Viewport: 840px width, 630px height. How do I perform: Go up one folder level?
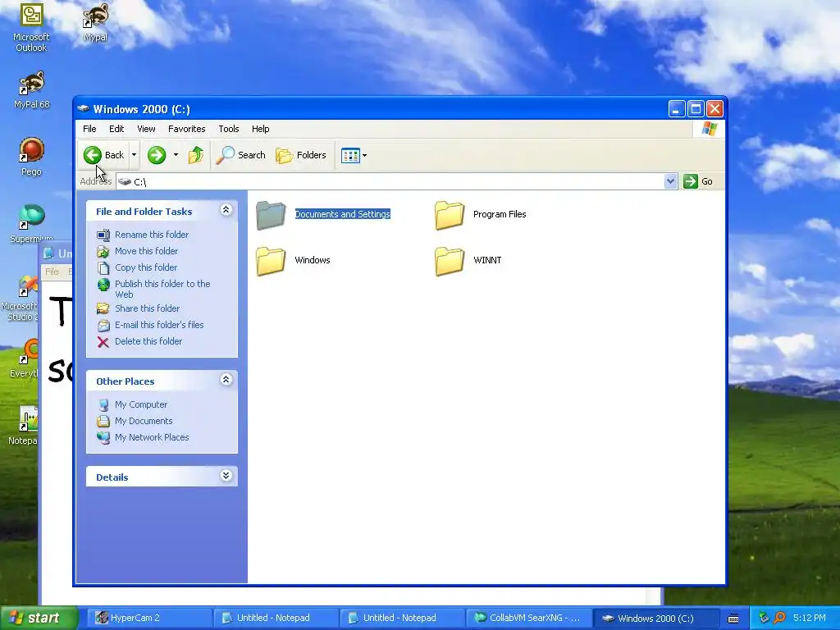tap(195, 155)
